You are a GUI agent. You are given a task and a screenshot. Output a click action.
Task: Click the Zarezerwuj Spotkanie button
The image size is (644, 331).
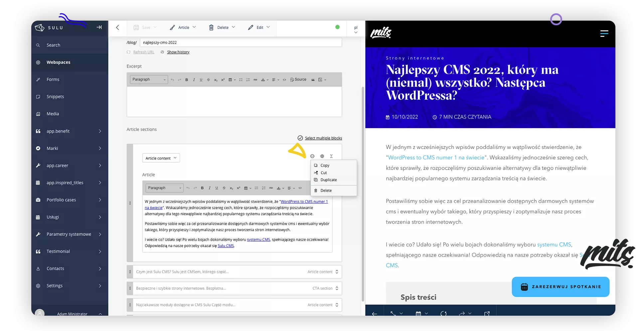pos(561,287)
